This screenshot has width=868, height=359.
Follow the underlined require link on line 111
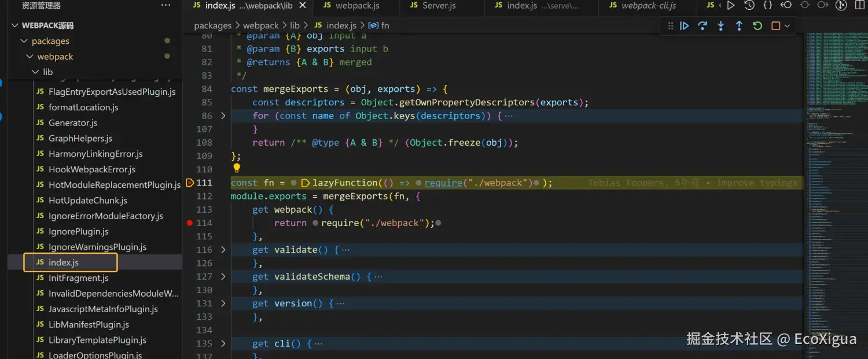click(443, 183)
